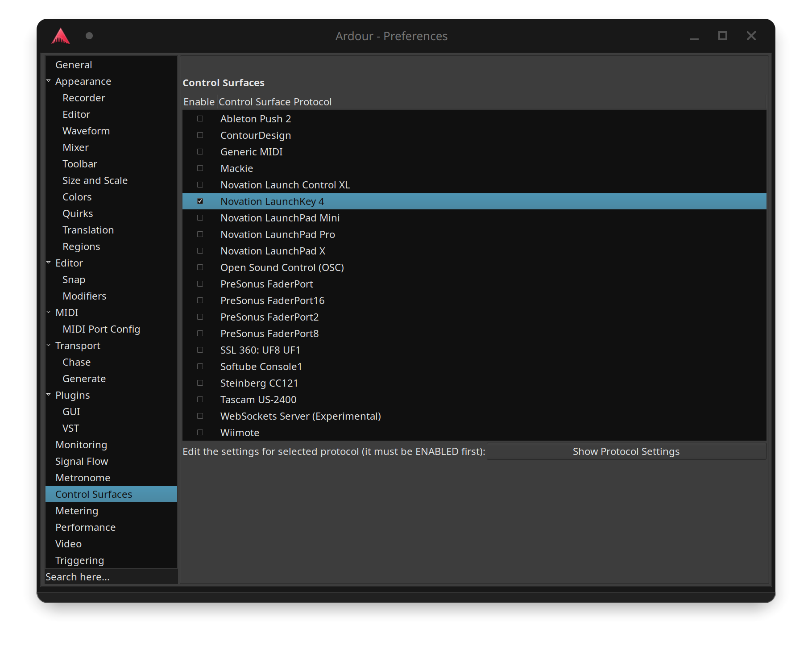This screenshot has width=812, height=667.
Task: Select MIDI Port Config in sidebar
Action: coord(101,329)
